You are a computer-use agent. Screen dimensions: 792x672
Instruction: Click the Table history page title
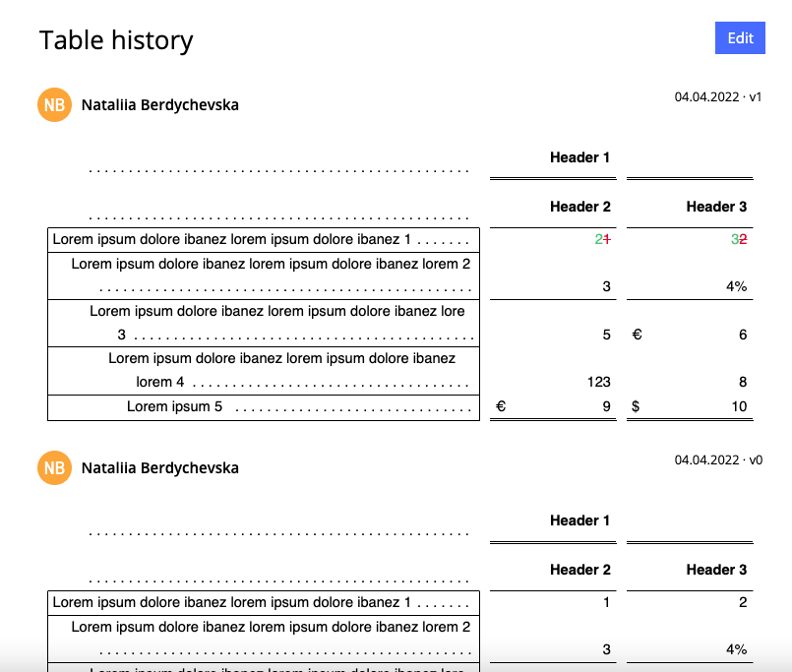pos(116,40)
